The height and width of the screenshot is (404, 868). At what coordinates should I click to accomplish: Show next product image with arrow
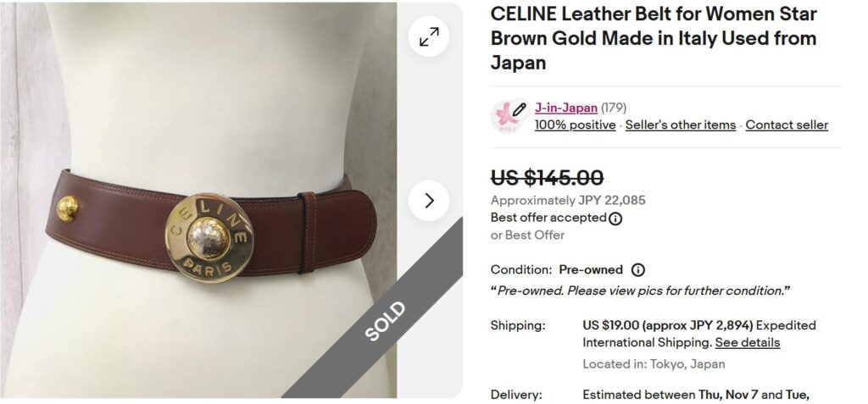[x=429, y=201]
